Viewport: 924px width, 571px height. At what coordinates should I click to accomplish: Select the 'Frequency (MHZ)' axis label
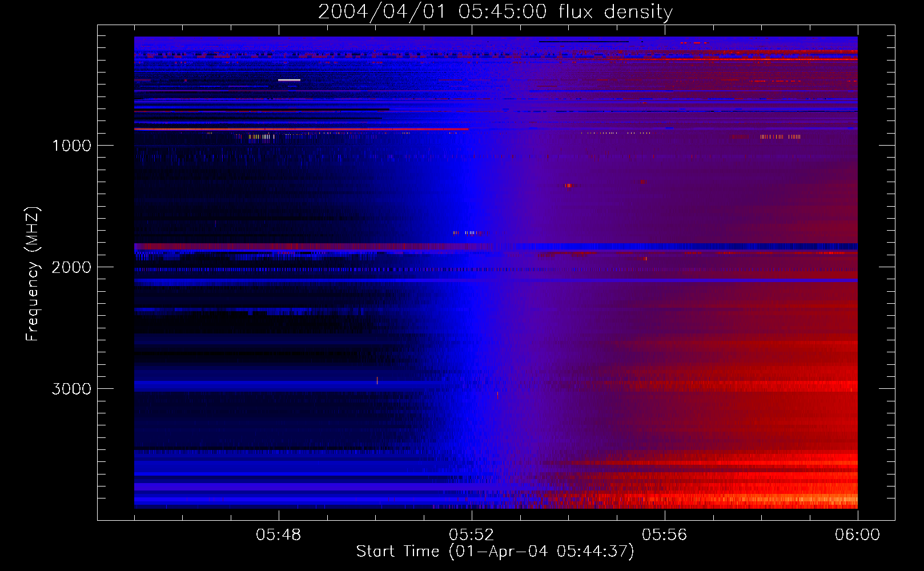(x=33, y=274)
